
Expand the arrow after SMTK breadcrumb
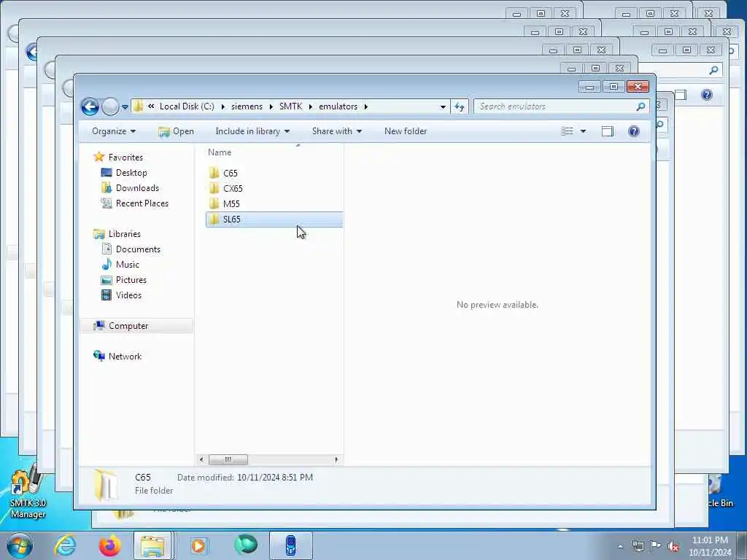click(x=311, y=106)
